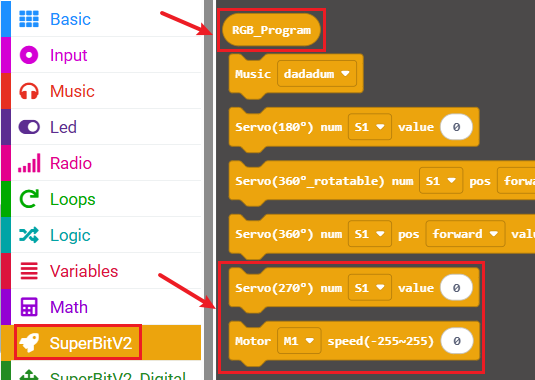535x380 pixels.
Task: Open pos dropdown in Servo(360°_rotatable) block
Action: [x=516, y=180]
